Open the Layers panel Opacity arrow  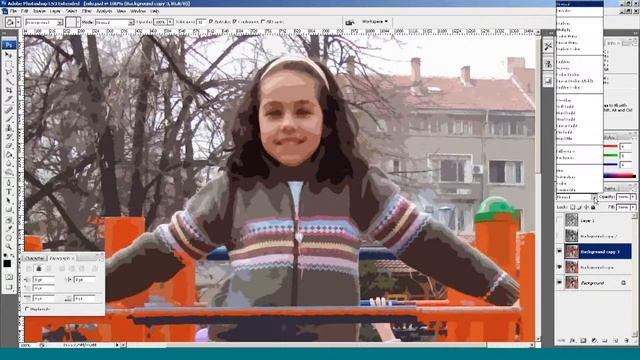click(x=633, y=197)
